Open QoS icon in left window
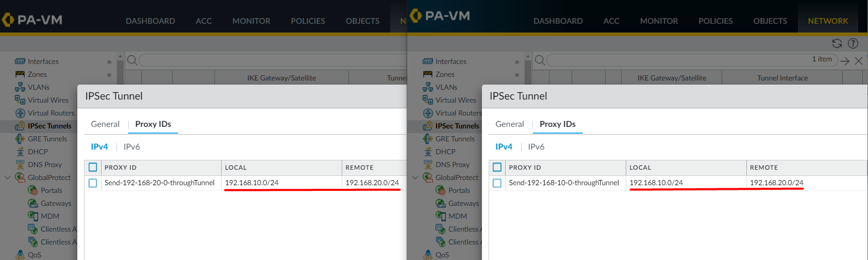868x260 pixels. (x=20, y=254)
